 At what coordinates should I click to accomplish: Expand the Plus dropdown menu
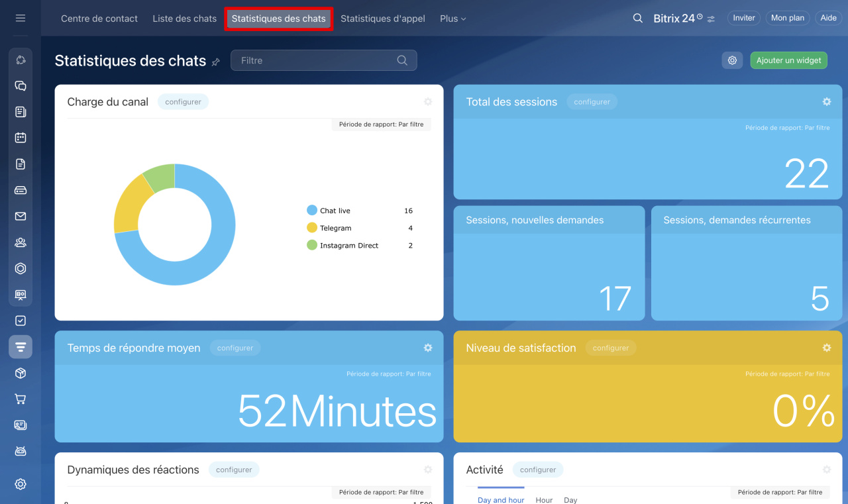coord(452,19)
